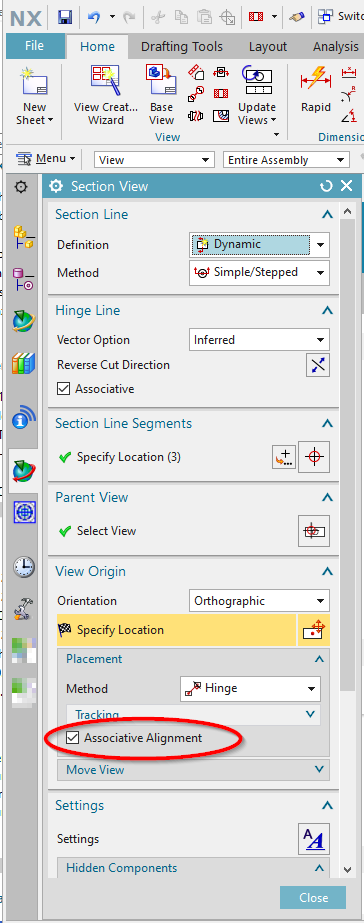Click the Close button
The image size is (364, 923).
pyautogui.click(x=313, y=898)
